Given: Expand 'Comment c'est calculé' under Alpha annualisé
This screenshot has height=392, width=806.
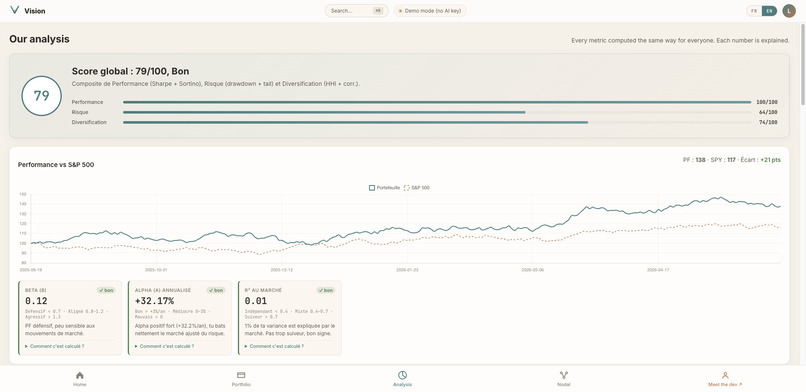Looking at the screenshot, I should [x=164, y=346].
